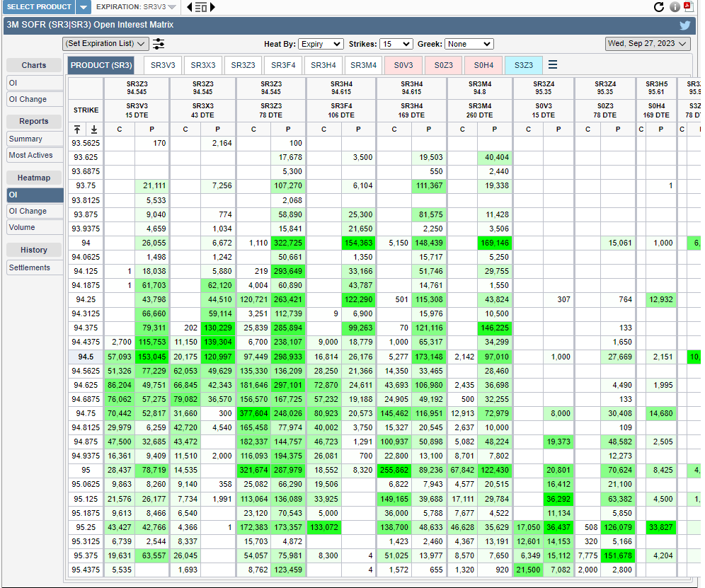
Task: Jump to bottom strike using down-arrow icon
Action: point(93,129)
